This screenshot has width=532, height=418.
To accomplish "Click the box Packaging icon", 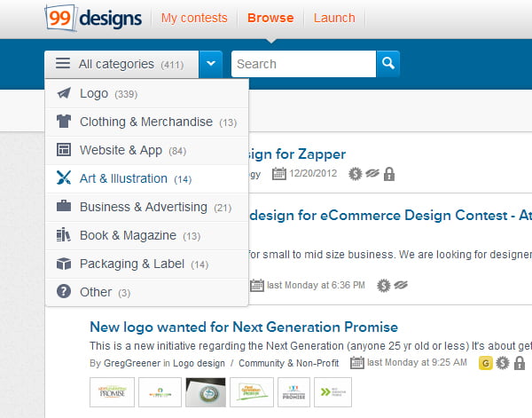I will point(64,264).
